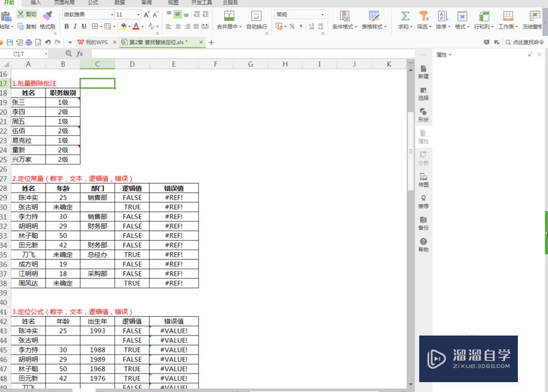Open Table Style (表格样式) menu

point(374,20)
